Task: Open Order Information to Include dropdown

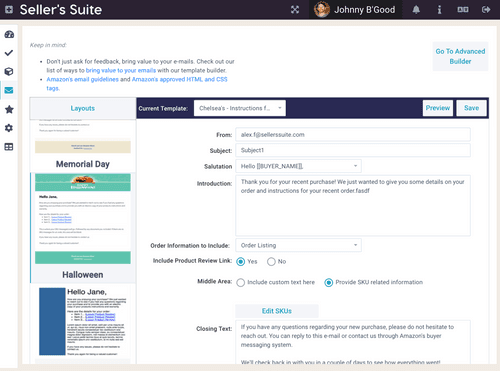Action: coord(298,245)
